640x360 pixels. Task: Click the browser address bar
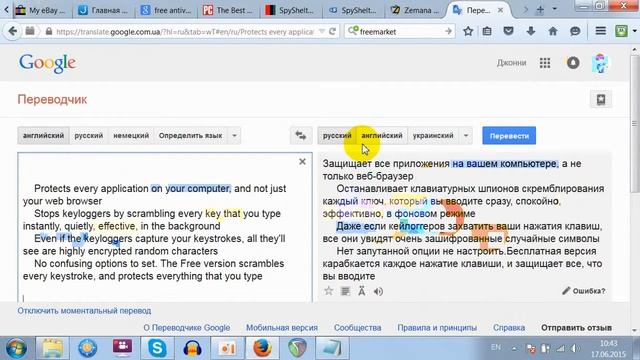tap(184, 31)
